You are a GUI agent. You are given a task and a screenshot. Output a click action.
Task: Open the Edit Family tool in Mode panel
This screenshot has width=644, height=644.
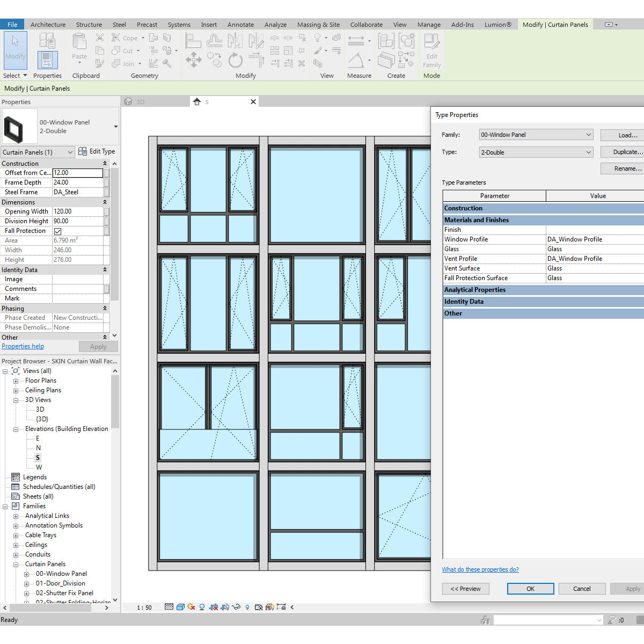431,51
